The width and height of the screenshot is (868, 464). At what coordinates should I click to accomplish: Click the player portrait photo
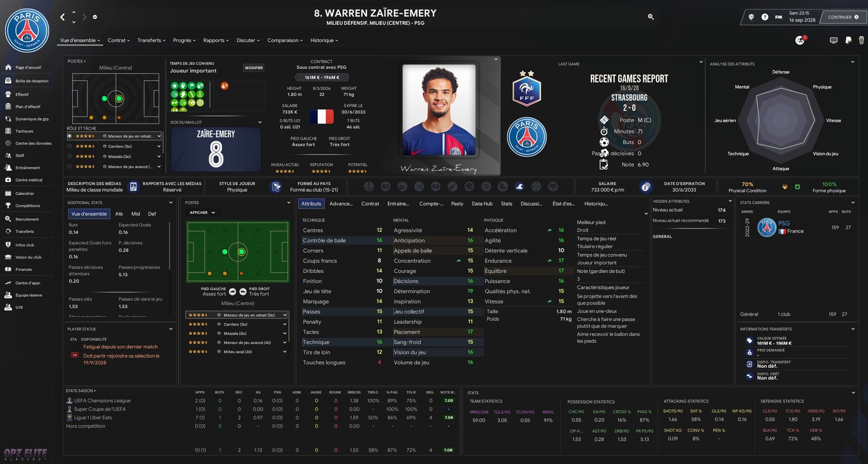pyautogui.click(x=439, y=111)
